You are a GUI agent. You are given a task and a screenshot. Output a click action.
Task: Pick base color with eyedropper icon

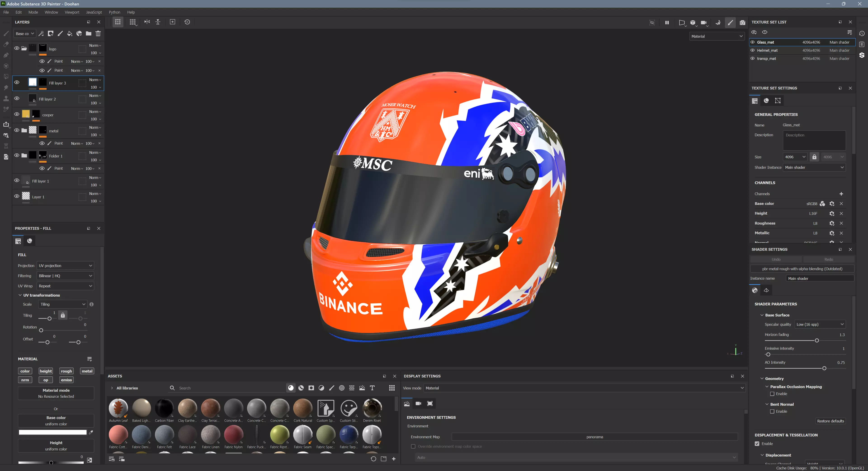[x=91, y=432]
